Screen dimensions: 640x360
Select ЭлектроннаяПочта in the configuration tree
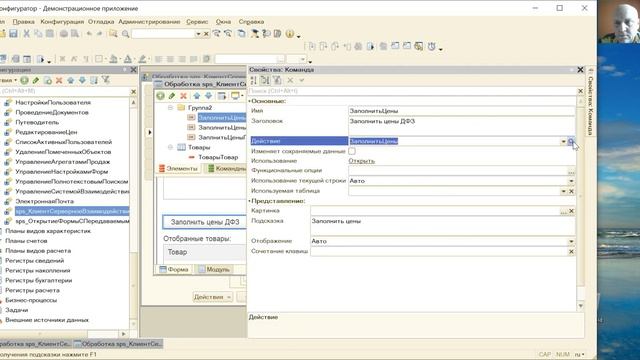coord(44,201)
